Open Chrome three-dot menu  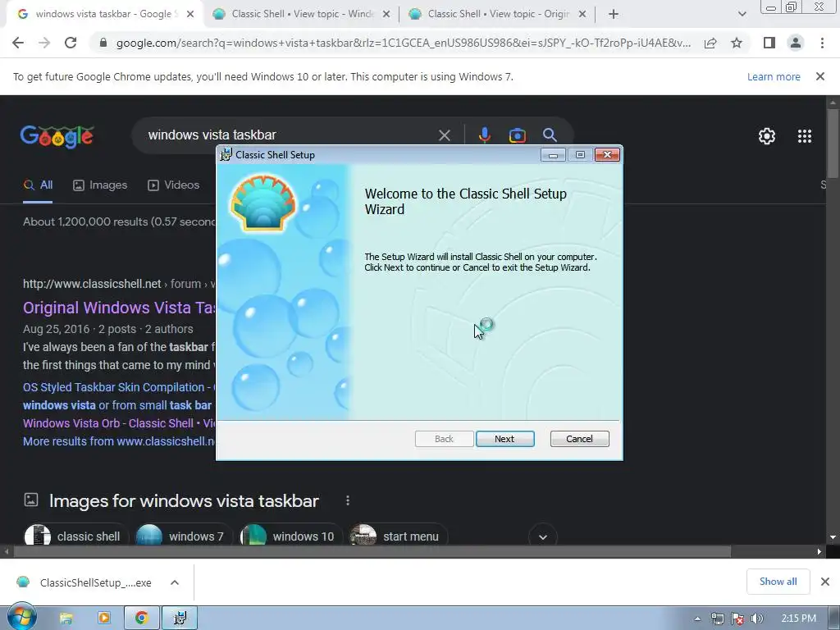point(822,43)
